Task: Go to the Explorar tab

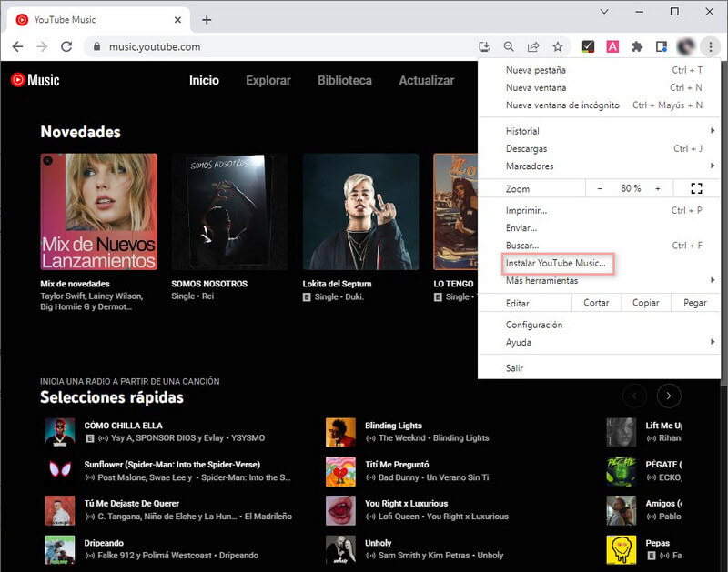Action: (268, 80)
